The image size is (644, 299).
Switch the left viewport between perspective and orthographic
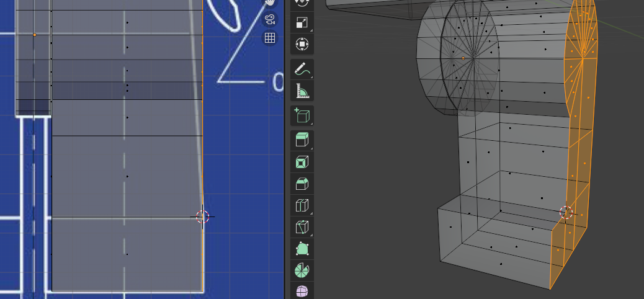pos(269,38)
